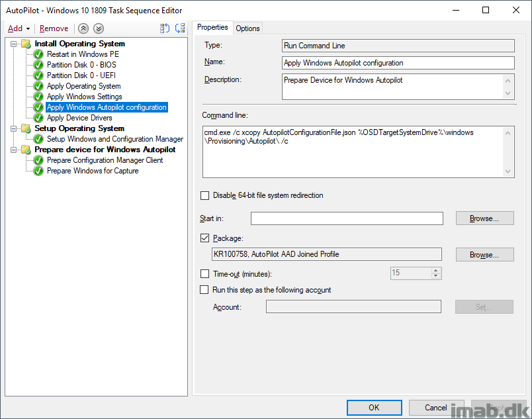Select Partition Disk 0 - UEFI step

click(x=81, y=75)
